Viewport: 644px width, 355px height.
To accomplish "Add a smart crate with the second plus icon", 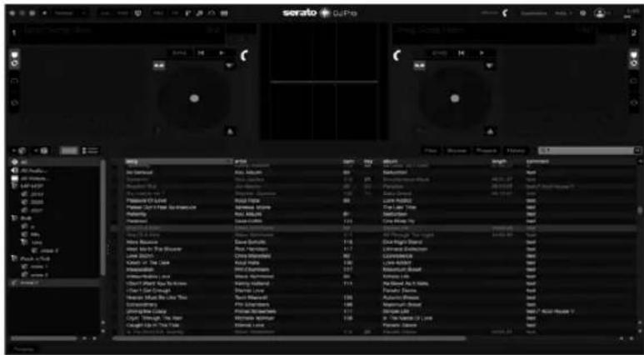I will 43,151.
